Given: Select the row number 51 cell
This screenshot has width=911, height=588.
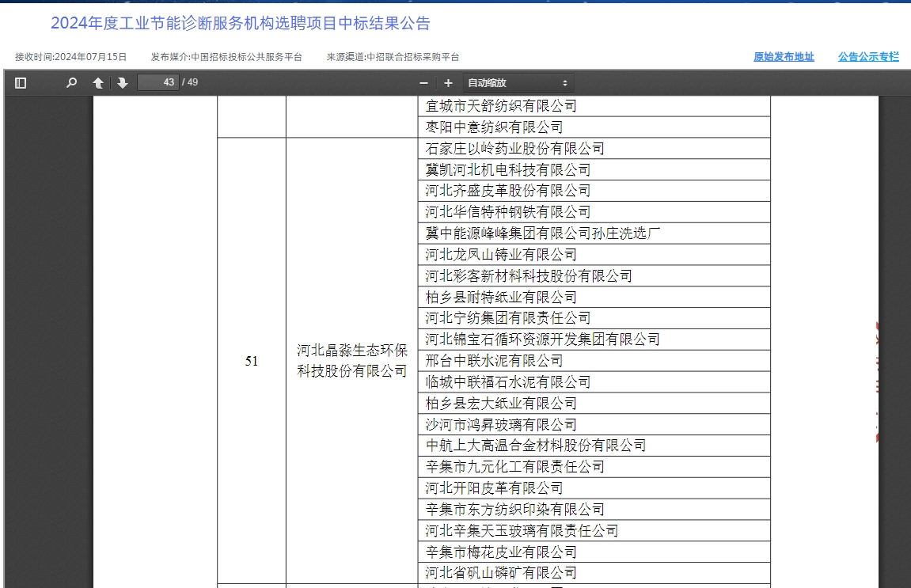Looking at the screenshot, I should tap(252, 361).
